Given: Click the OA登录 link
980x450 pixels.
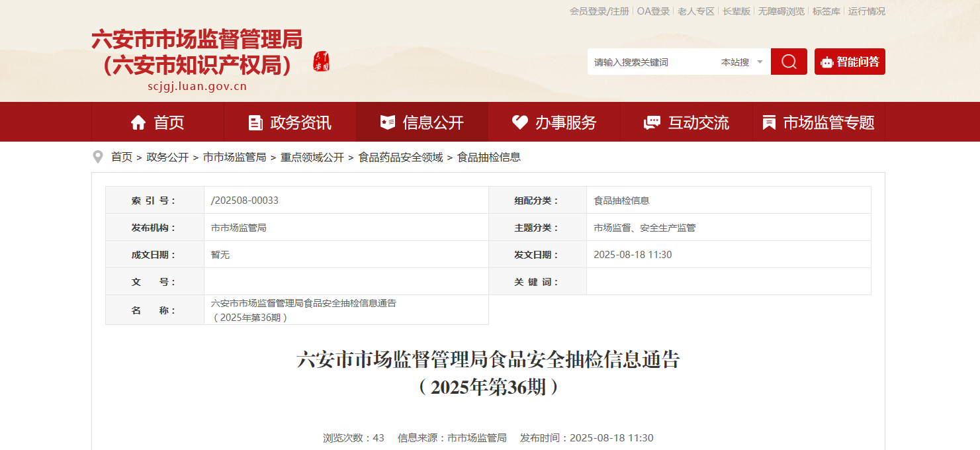Looking at the screenshot, I should point(654,11).
